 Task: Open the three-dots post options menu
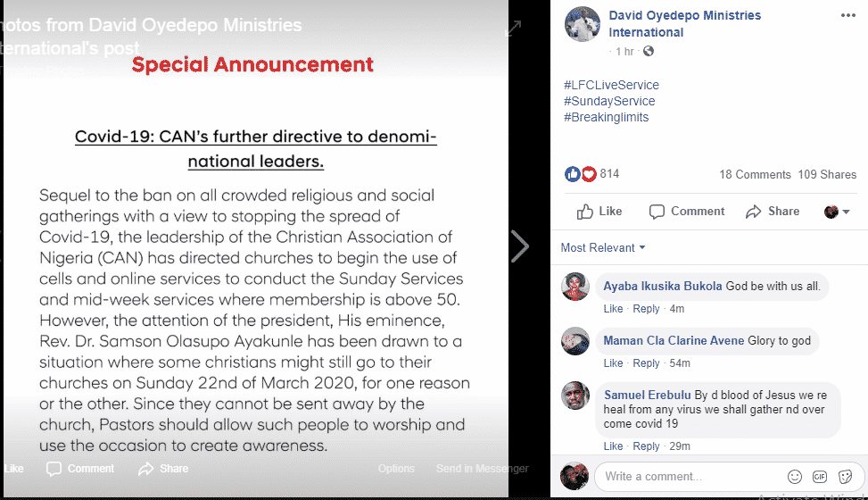[x=847, y=16]
